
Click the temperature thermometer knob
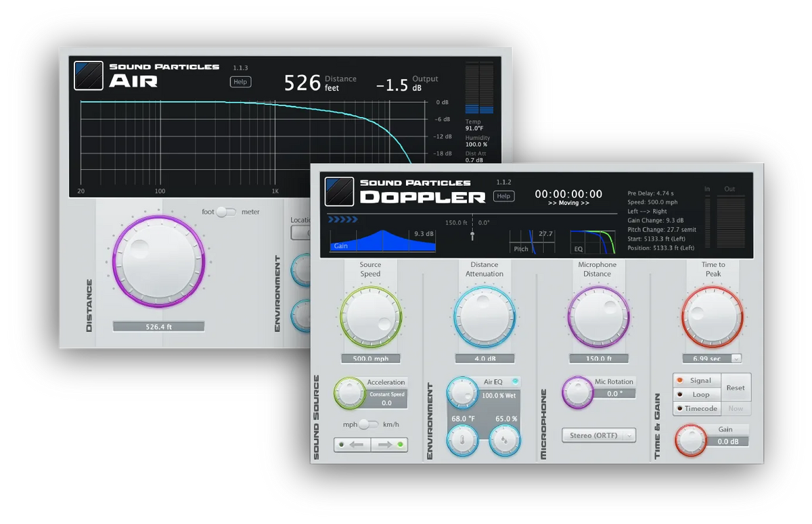pos(464,440)
